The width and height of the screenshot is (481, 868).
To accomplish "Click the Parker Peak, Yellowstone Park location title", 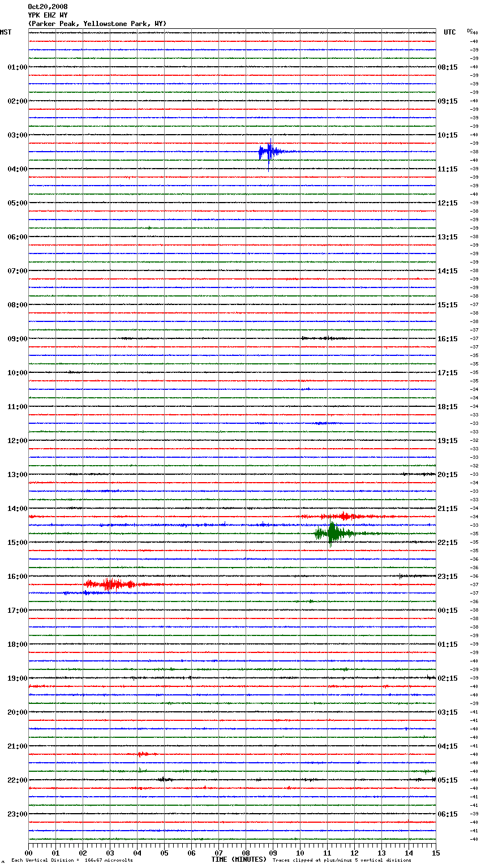I will [x=97, y=24].
